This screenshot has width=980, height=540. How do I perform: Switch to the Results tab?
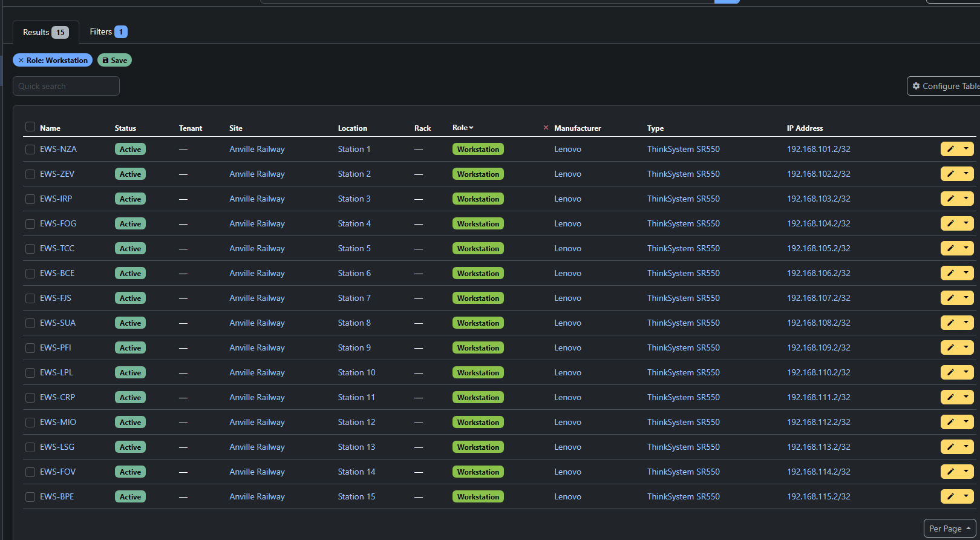pos(45,32)
